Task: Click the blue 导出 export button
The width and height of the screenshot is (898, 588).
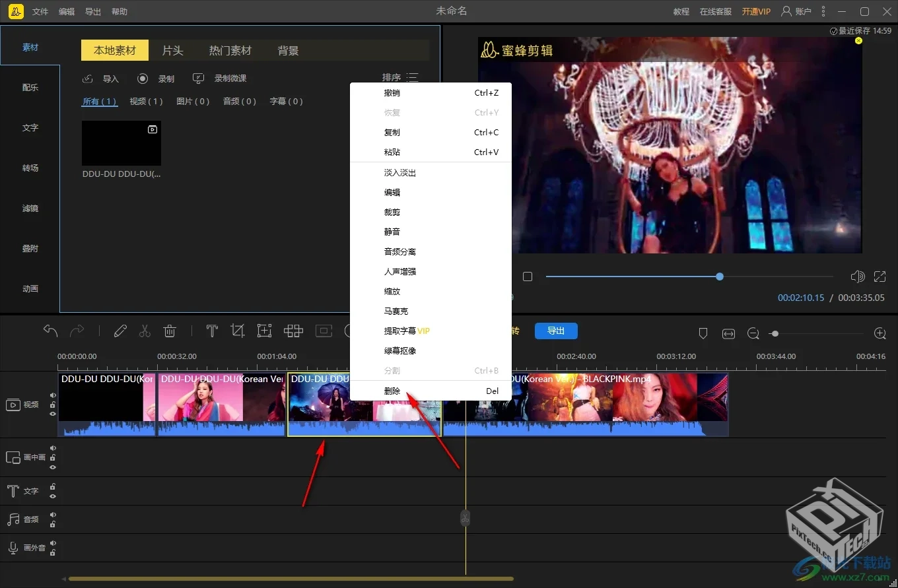Action: click(x=556, y=331)
